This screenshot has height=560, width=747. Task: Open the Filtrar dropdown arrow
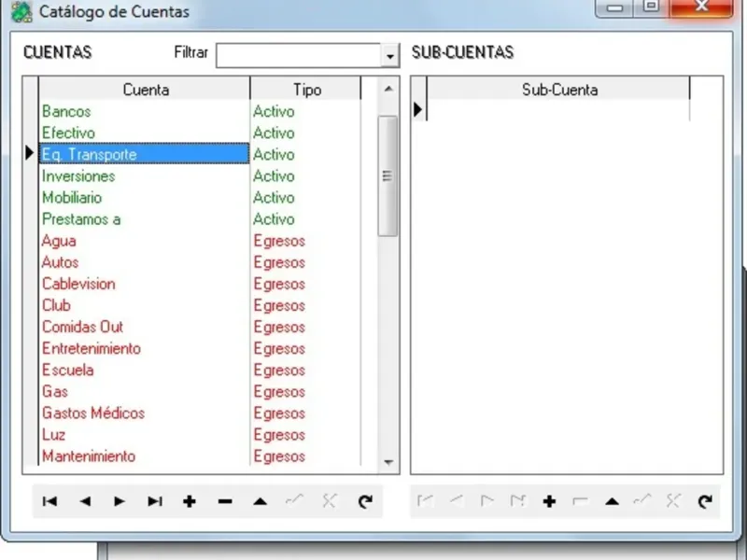click(x=389, y=56)
